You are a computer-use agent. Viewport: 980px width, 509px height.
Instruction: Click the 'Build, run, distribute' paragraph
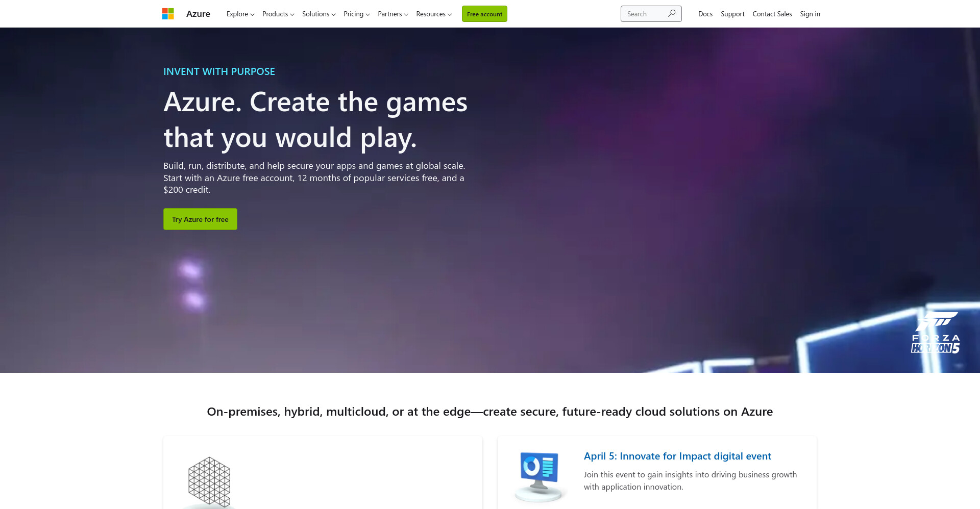(x=314, y=177)
